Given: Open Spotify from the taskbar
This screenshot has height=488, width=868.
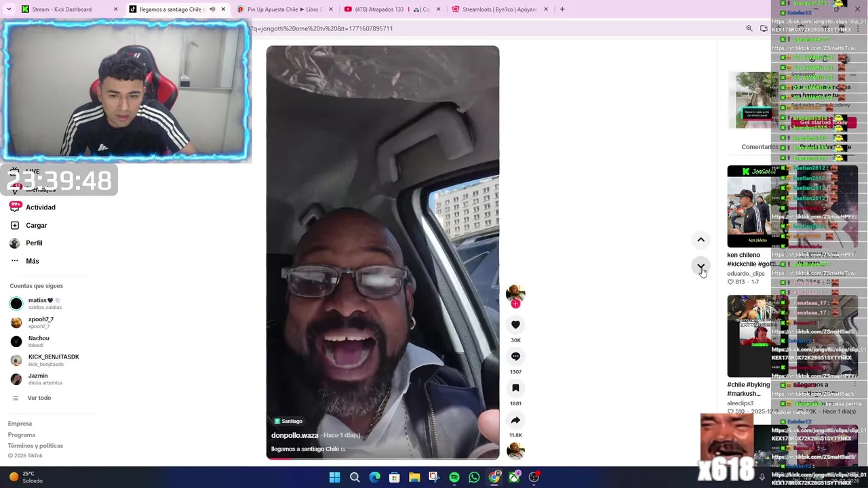Looking at the screenshot, I should click(454, 478).
